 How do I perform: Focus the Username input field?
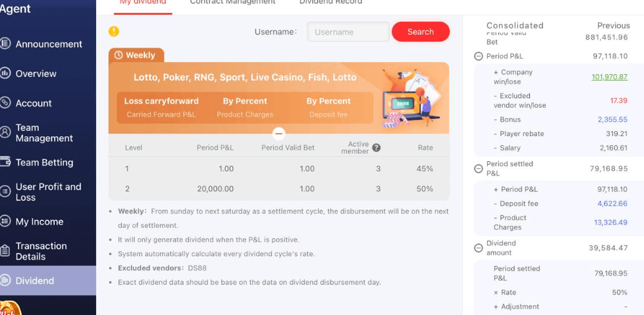(348, 32)
